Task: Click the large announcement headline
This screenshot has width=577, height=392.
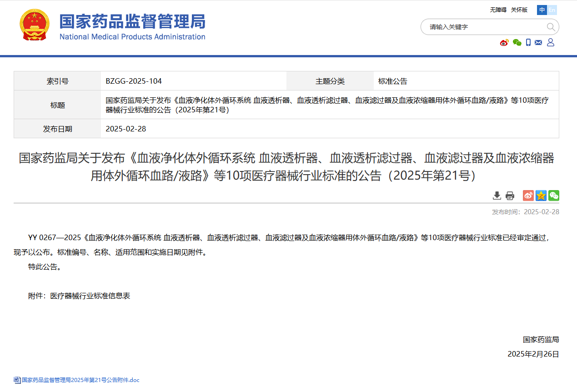Action: pos(286,167)
